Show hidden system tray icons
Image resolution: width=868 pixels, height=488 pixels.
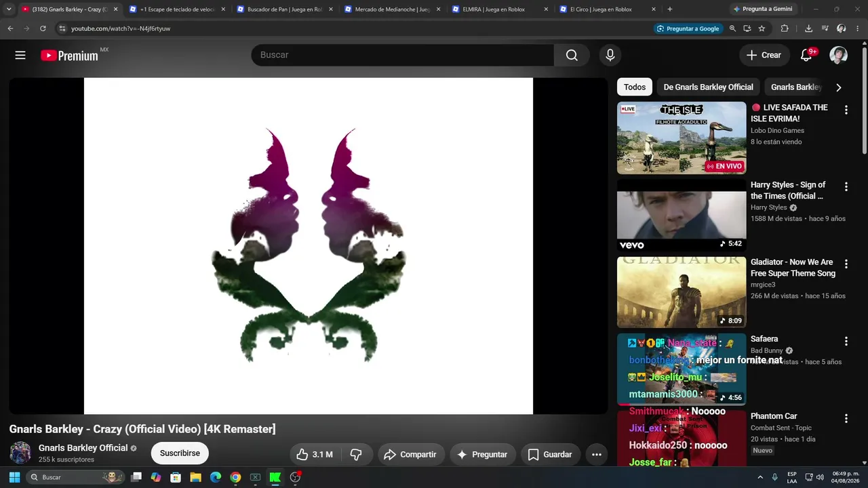[760, 477]
